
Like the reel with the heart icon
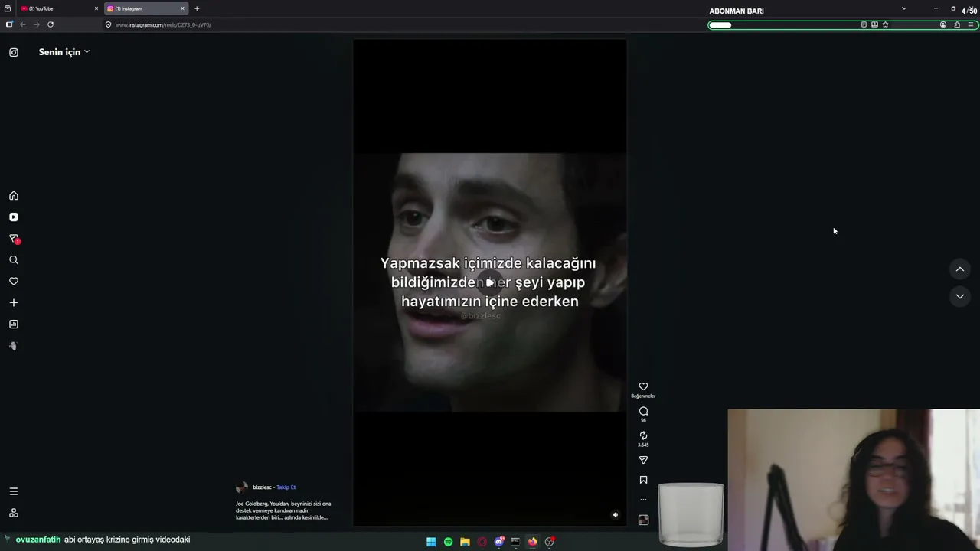pos(643,386)
